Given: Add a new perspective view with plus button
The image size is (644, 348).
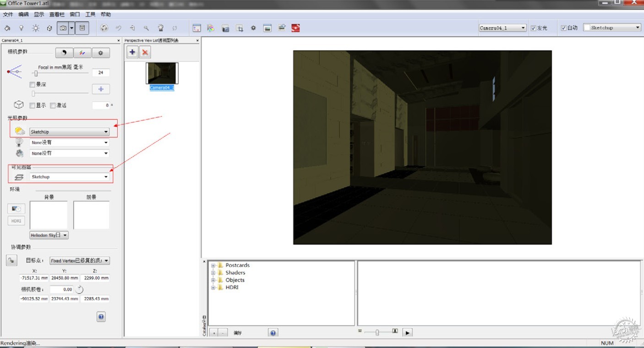Looking at the screenshot, I should [132, 52].
